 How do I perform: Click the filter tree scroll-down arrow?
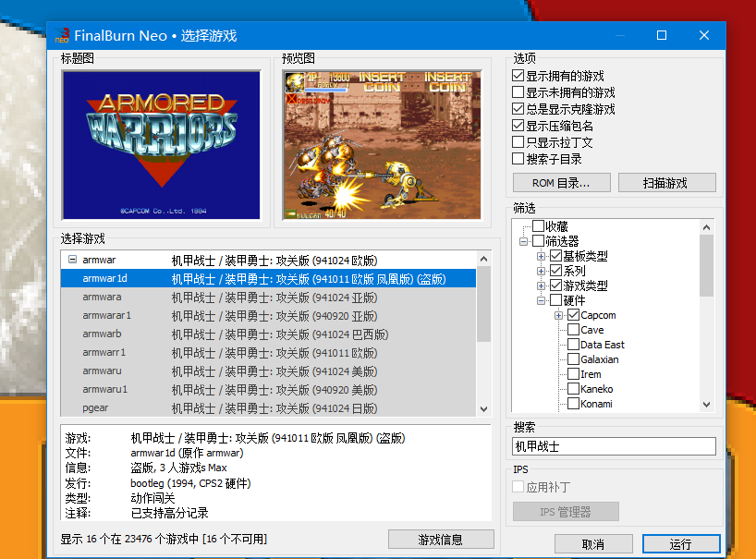coord(706,405)
